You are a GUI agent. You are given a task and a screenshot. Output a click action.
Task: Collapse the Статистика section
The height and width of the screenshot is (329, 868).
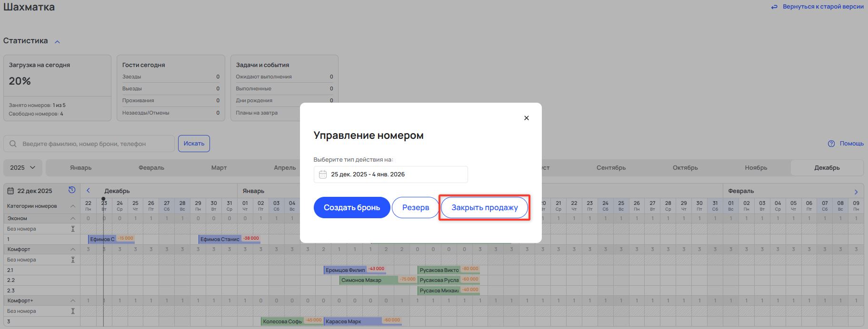(x=57, y=42)
